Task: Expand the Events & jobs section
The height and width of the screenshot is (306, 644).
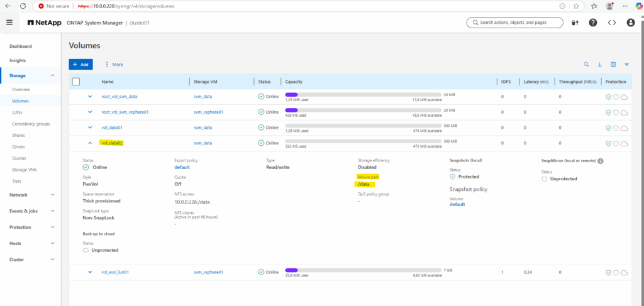Action: [53, 211]
